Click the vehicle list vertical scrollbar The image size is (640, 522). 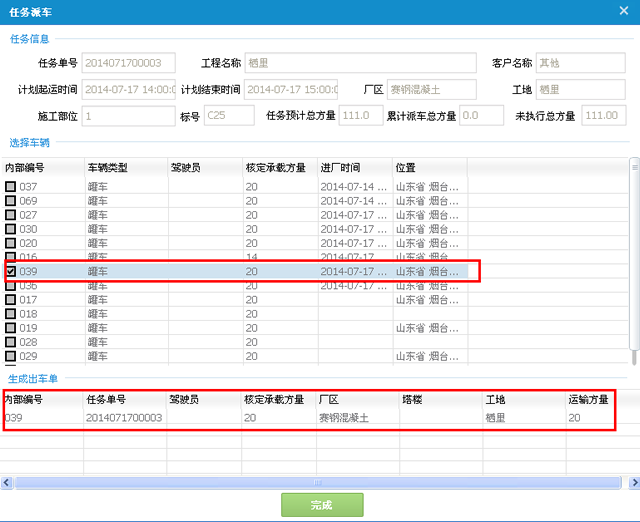tap(633, 260)
